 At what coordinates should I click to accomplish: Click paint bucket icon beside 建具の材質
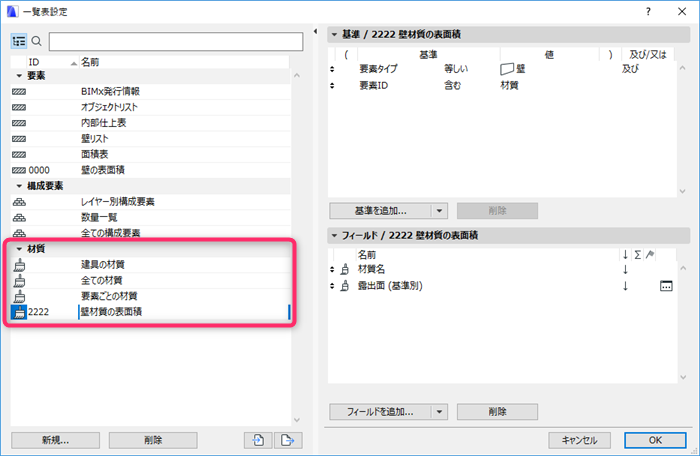[19, 265]
